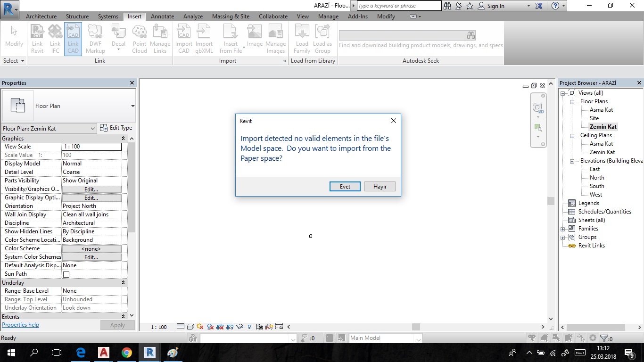This screenshot has width=644, height=362.
Task: Click the Visual Style icon in view control bar
Action: coord(190,327)
